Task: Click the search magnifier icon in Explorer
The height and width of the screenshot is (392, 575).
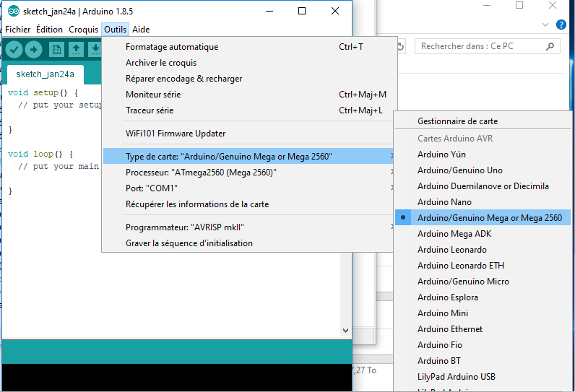Action: click(550, 46)
